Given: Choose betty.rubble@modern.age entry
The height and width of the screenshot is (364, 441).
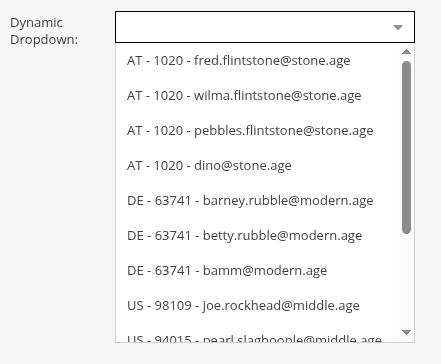Looking at the screenshot, I should point(257,236).
